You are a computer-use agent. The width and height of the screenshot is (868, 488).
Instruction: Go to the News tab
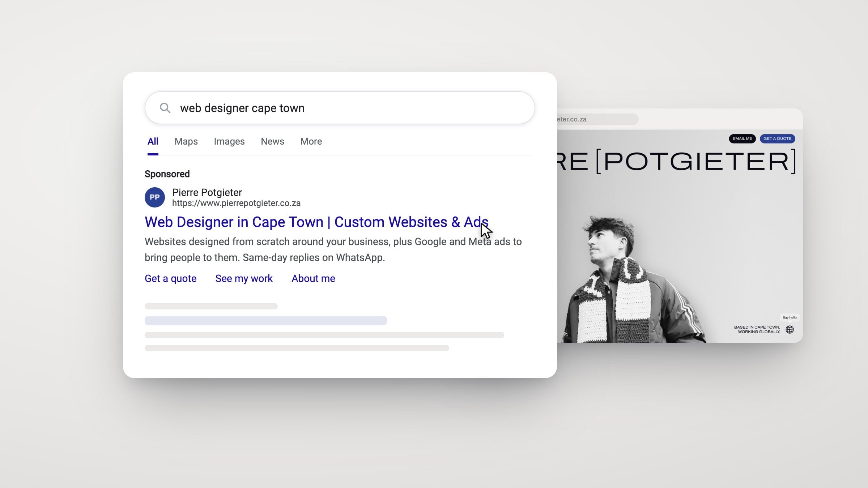point(272,141)
